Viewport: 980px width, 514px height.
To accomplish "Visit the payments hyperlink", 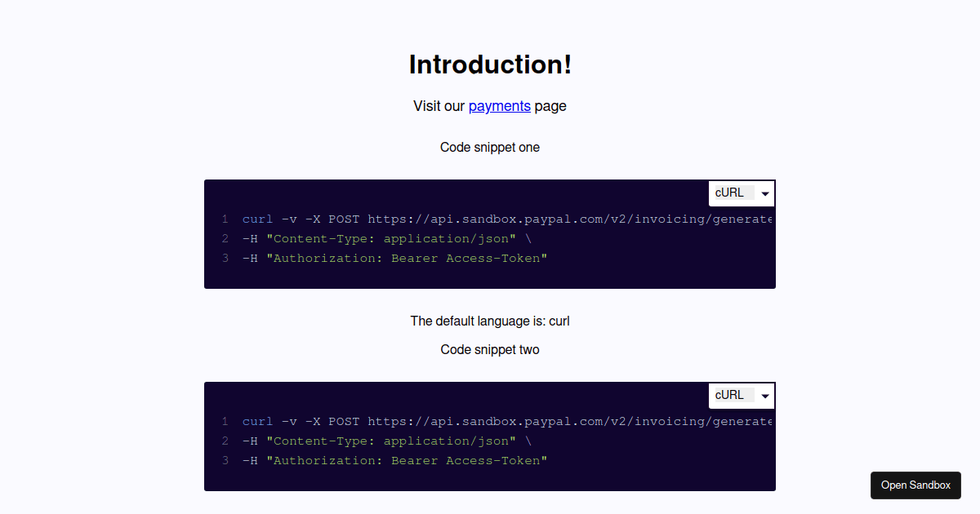I will click(499, 106).
